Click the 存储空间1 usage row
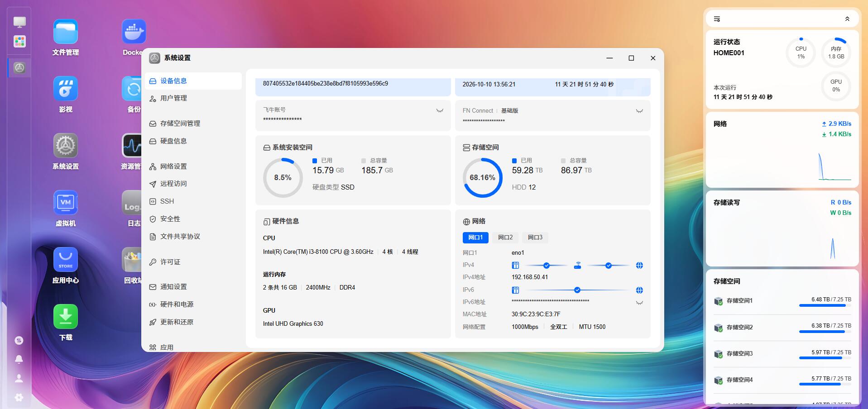868x409 pixels. [782, 301]
